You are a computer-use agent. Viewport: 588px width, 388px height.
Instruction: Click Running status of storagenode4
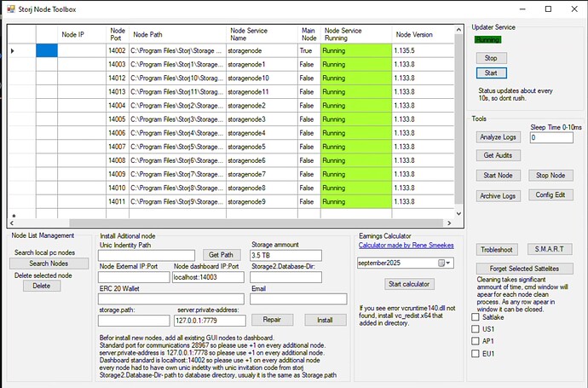point(356,133)
